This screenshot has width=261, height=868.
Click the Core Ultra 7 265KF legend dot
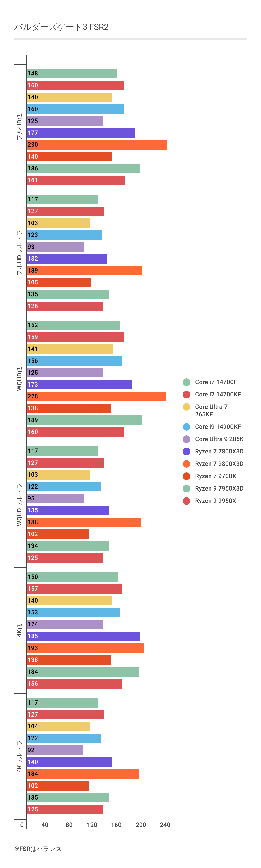tap(186, 407)
